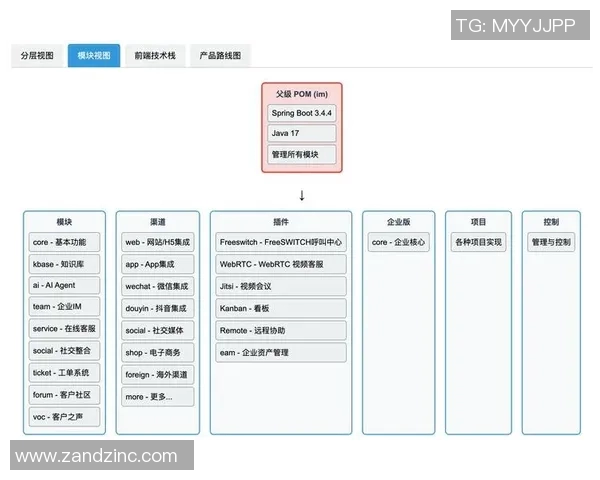Choose Freeswitch - FreeSWITCH呼叫中心 plugin
Viewport: 600px width, 480px height.
click(x=281, y=242)
